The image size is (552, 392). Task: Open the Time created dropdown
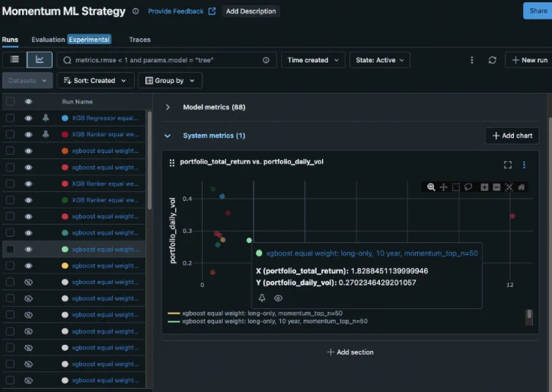(313, 60)
